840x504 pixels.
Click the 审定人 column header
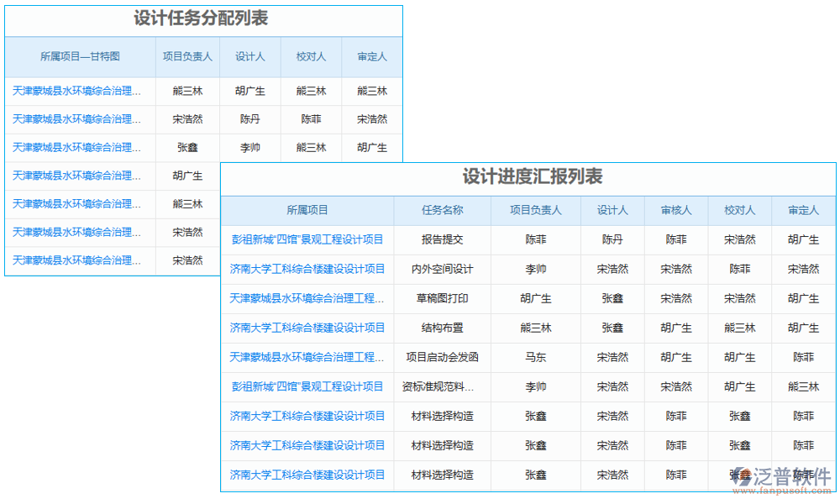803,210
